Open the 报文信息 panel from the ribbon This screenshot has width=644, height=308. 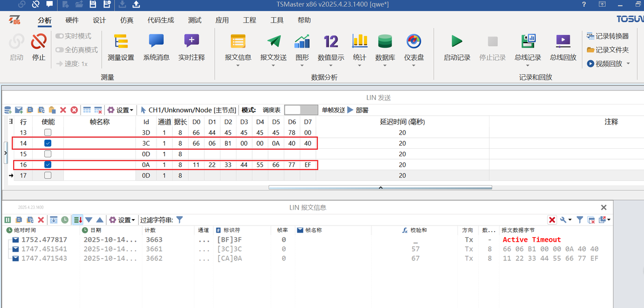pos(237,48)
